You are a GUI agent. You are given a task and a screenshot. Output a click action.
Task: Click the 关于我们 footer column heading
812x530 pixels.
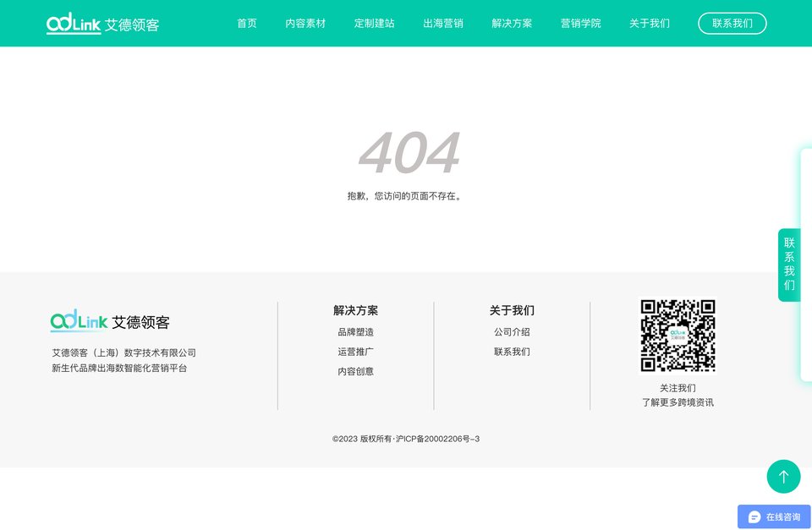click(512, 310)
